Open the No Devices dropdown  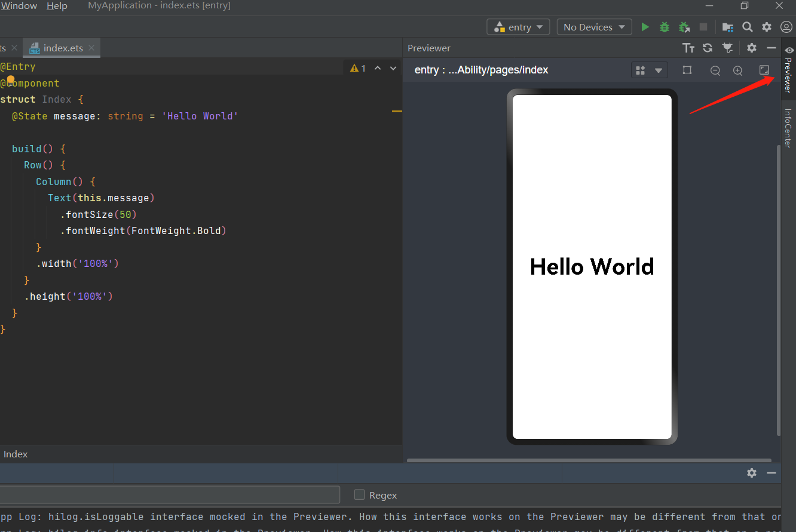[594, 27]
